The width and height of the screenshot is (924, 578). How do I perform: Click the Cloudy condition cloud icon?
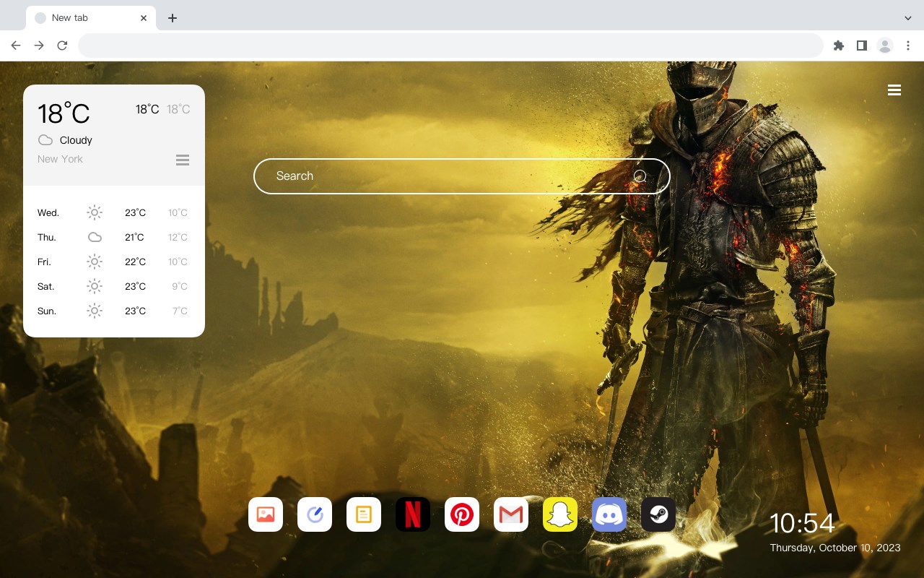click(45, 140)
